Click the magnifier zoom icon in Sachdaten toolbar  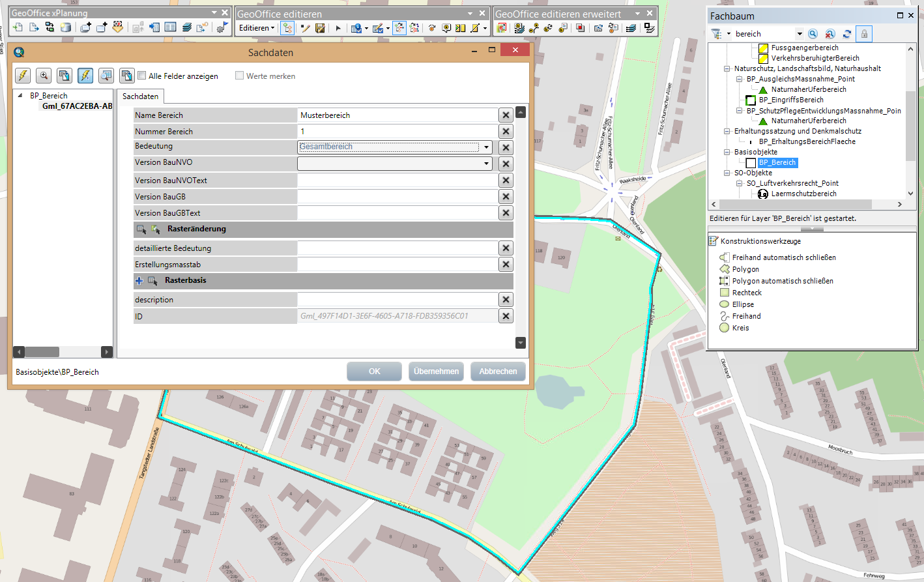coord(43,76)
